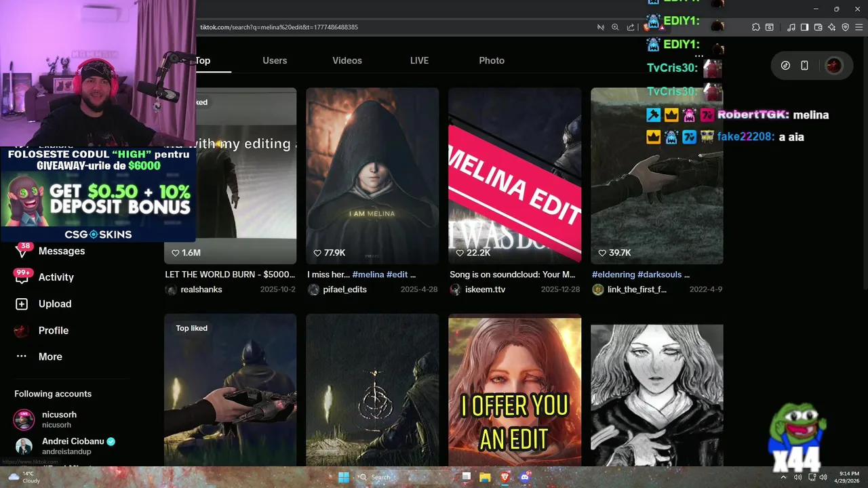This screenshot has width=868, height=488.
Task: Open the Top liked handshake video thumbnail
Action: point(230,390)
